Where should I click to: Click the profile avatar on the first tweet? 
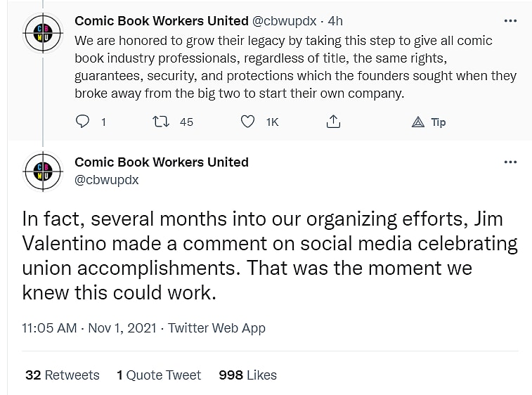(43, 32)
